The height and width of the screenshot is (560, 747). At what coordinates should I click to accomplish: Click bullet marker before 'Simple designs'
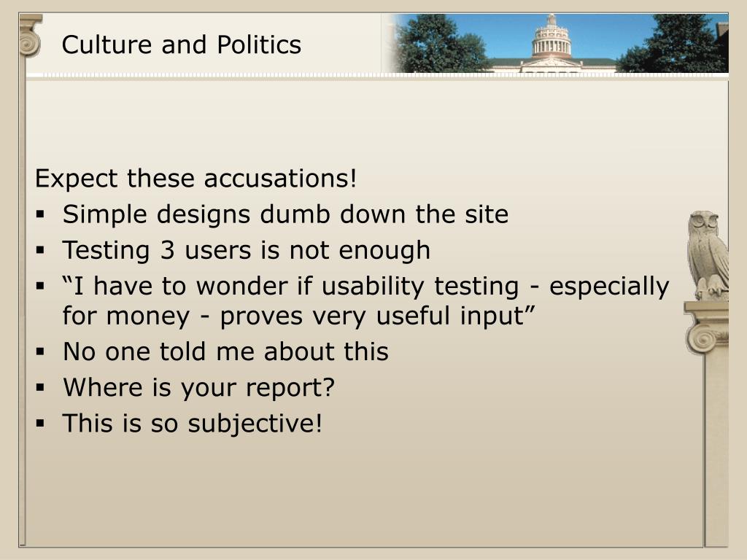(40, 214)
